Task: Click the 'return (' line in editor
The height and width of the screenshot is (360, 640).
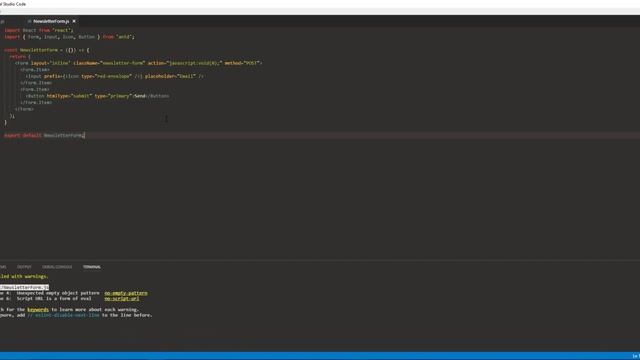Action: click(20, 57)
